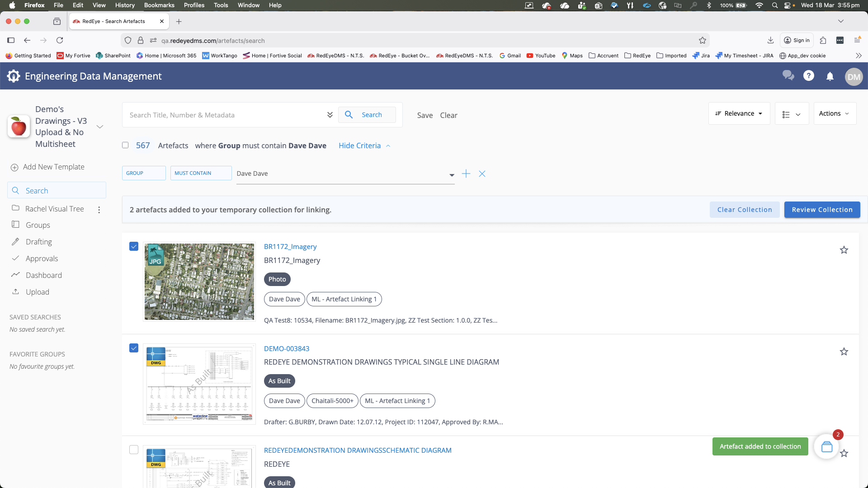The image size is (868, 488).
Task: Go to Groups in the sidebar
Action: (38, 225)
